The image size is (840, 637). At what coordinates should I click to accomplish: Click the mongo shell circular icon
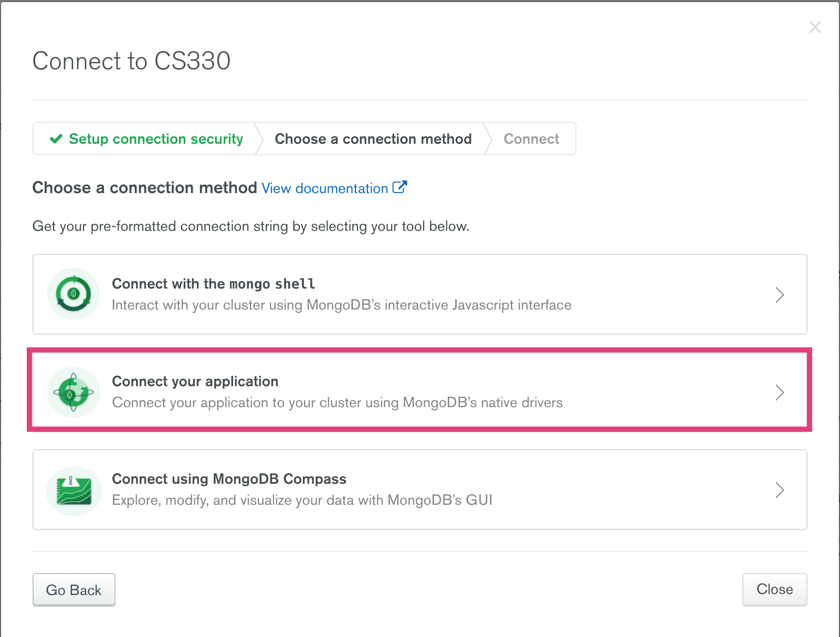click(x=73, y=294)
